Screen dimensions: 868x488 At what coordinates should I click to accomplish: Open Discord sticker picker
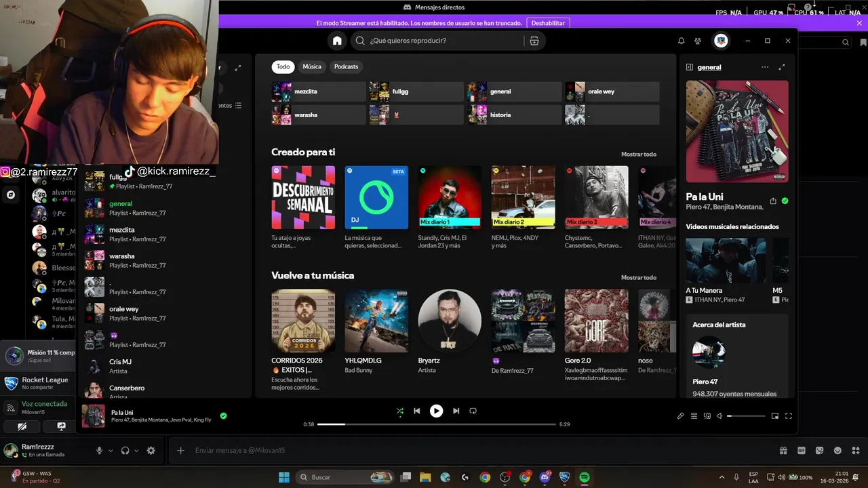(x=819, y=450)
